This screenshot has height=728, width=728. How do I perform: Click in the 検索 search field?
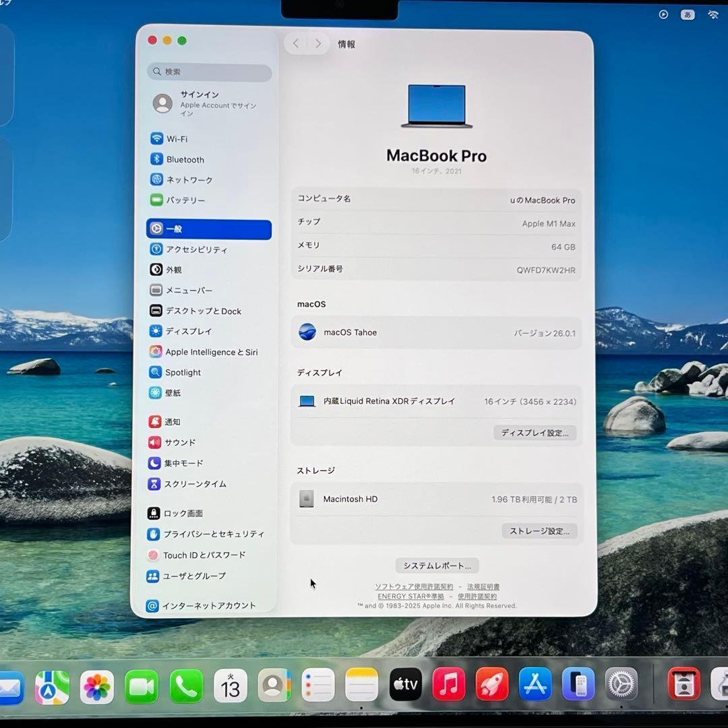209,72
